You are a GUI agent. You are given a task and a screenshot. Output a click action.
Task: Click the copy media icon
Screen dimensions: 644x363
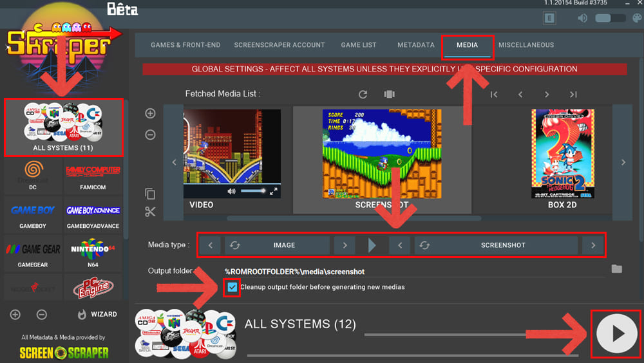150,194
